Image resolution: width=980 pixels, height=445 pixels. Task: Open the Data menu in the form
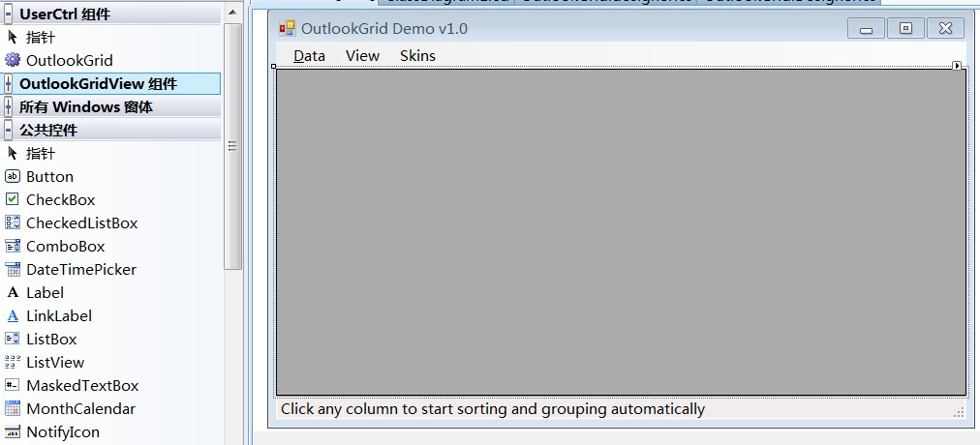[x=309, y=55]
